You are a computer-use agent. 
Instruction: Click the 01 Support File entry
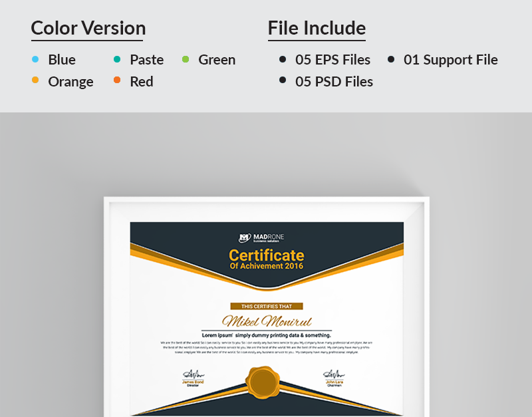[x=451, y=59]
